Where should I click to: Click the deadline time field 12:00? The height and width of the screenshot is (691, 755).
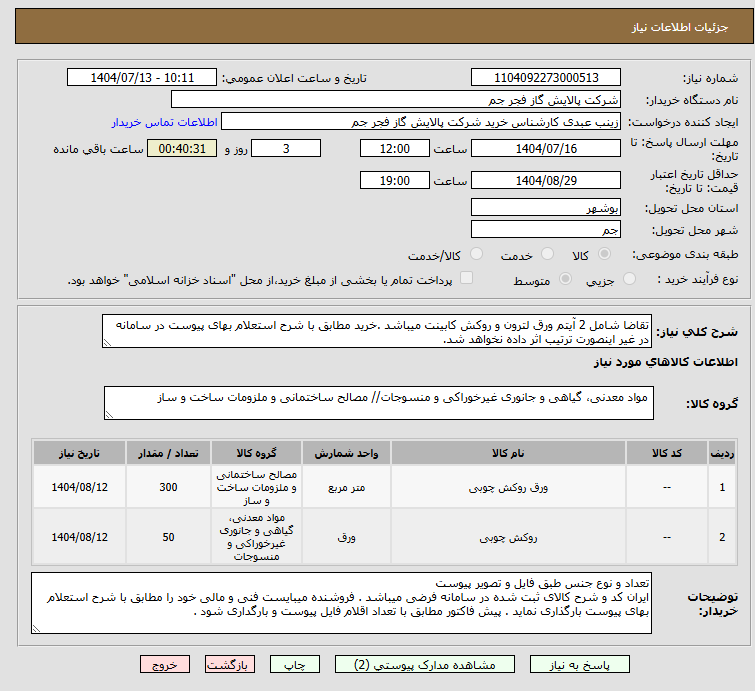(x=395, y=148)
